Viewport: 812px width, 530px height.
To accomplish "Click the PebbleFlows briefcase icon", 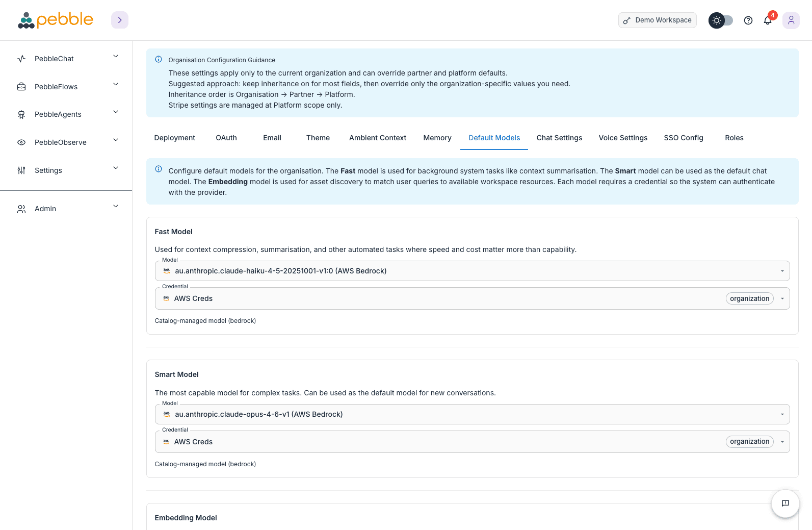I will pos(21,87).
